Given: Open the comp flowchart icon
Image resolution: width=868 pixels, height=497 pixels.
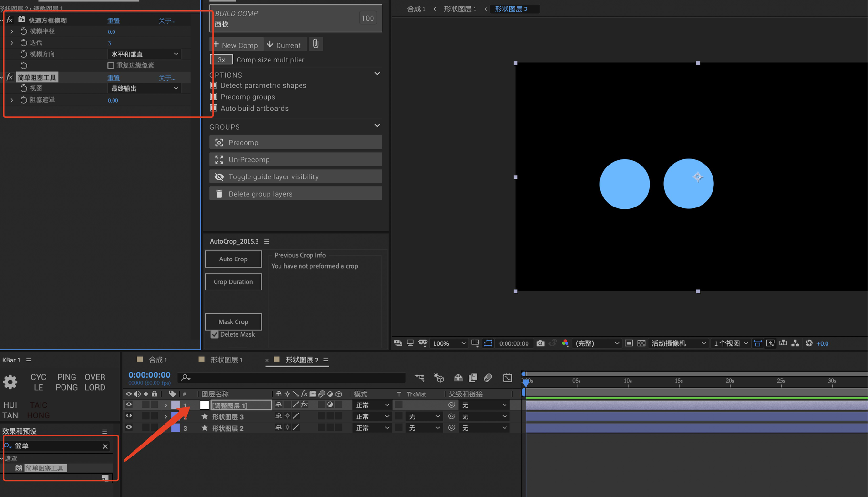Looking at the screenshot, I should tap(795, 343).
